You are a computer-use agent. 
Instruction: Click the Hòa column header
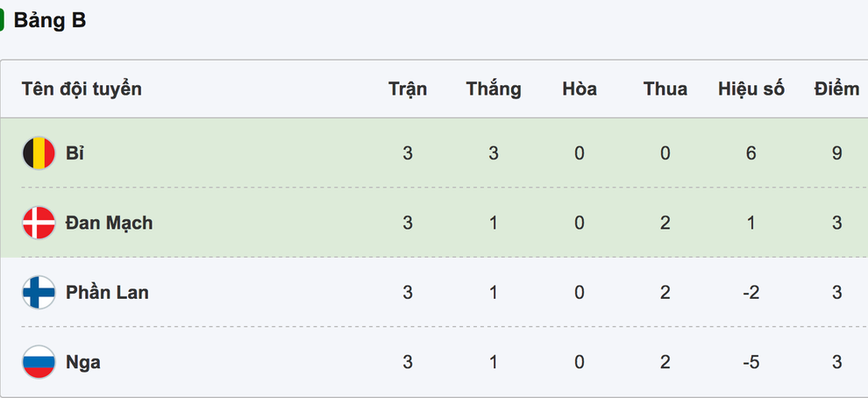(x=579, y=89)
